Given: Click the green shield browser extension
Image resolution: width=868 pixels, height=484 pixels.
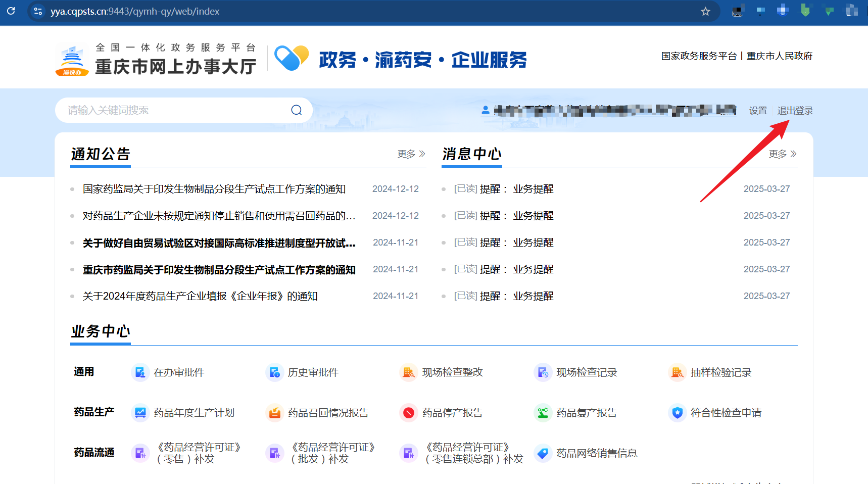Looking at the screenshot, I should (x=805, y=10).
